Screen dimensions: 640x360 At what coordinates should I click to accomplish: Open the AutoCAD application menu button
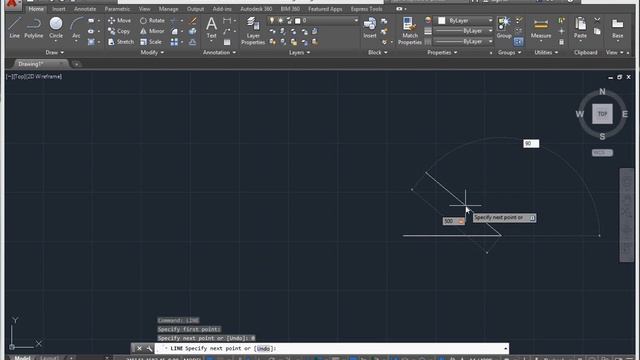pos(12,4)
